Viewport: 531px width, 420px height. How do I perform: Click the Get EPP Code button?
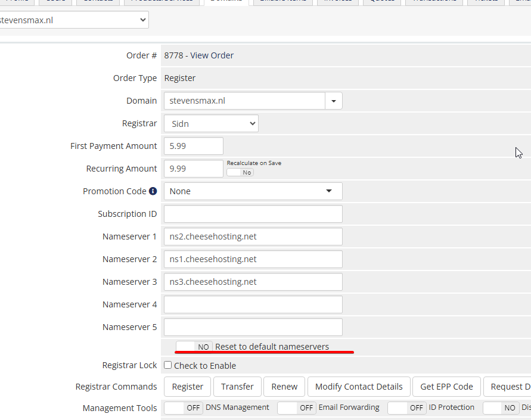point(446,387)
